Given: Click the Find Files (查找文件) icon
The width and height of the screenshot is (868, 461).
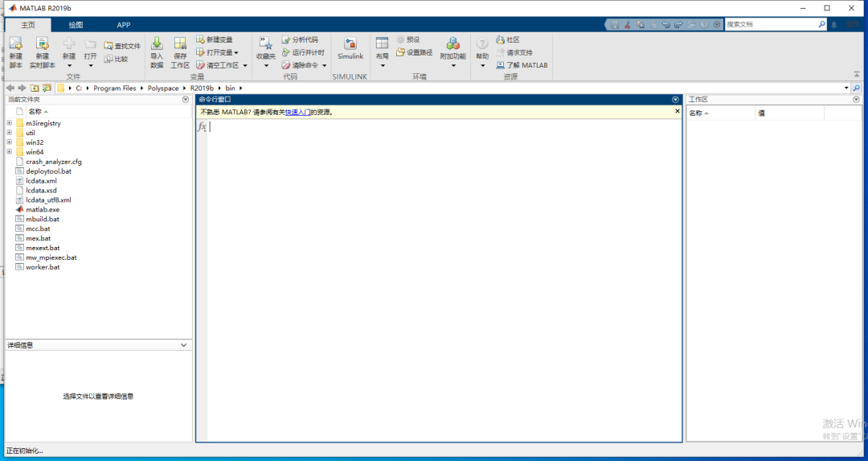Looking at the screenshot, I should [x=108, y=46].
